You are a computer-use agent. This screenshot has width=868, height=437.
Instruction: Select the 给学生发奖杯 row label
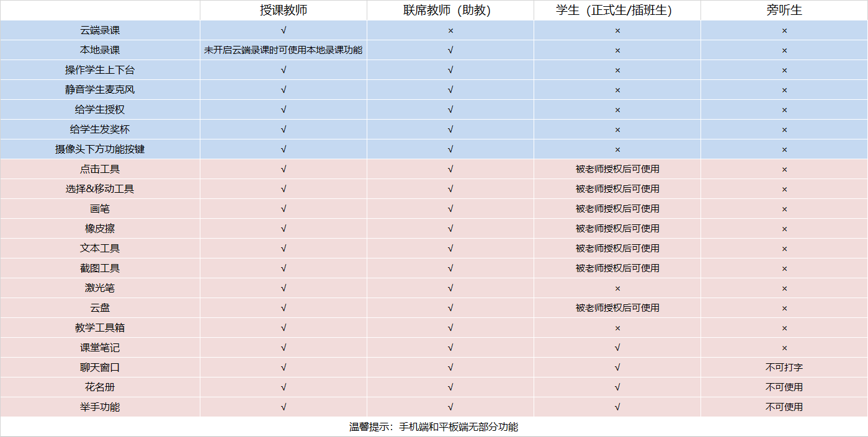coord(100,130)
